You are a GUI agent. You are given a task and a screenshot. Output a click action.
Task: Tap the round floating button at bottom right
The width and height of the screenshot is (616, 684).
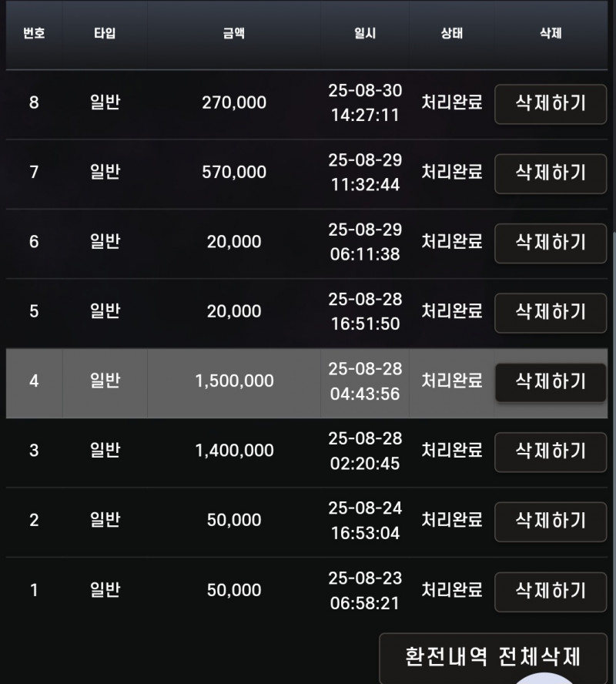click(545, 676)
